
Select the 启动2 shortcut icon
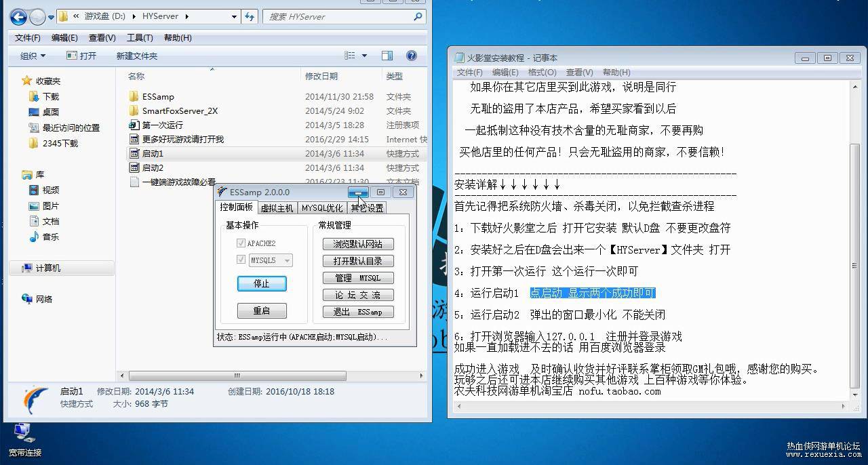[134, 167]
